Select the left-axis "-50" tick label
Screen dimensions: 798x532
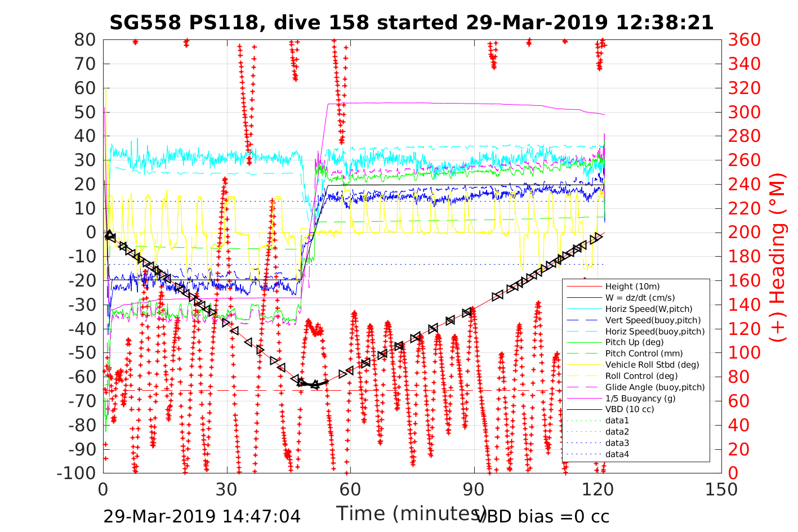82,352
